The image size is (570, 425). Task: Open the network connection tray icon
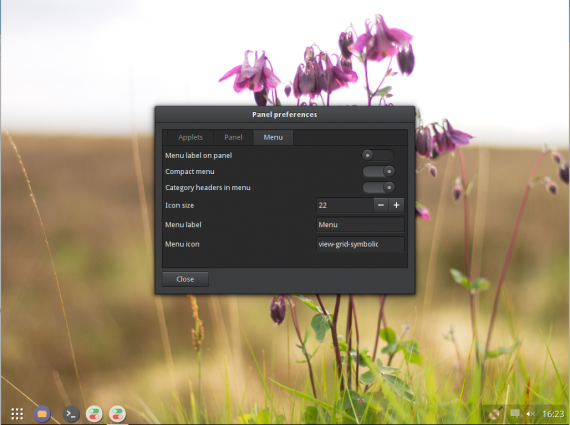click(495, 414)
